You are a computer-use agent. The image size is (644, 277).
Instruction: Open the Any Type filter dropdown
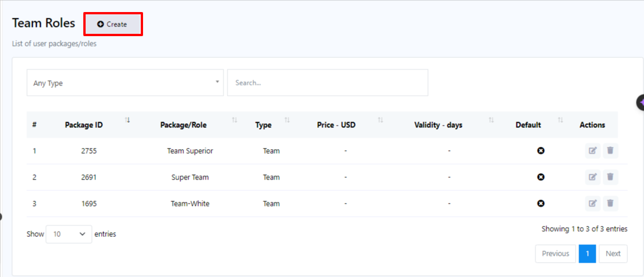tap(125, 83)
